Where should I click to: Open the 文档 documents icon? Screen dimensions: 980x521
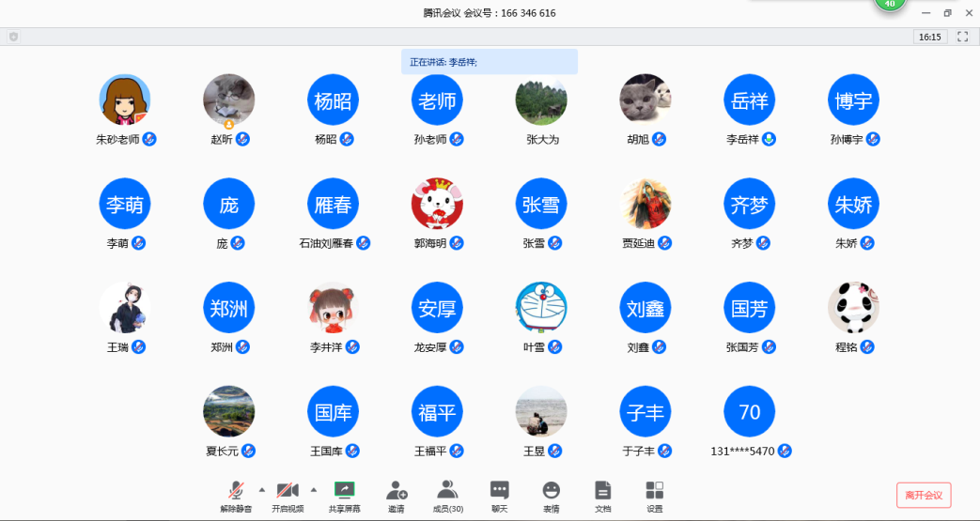tap(603, 494)
